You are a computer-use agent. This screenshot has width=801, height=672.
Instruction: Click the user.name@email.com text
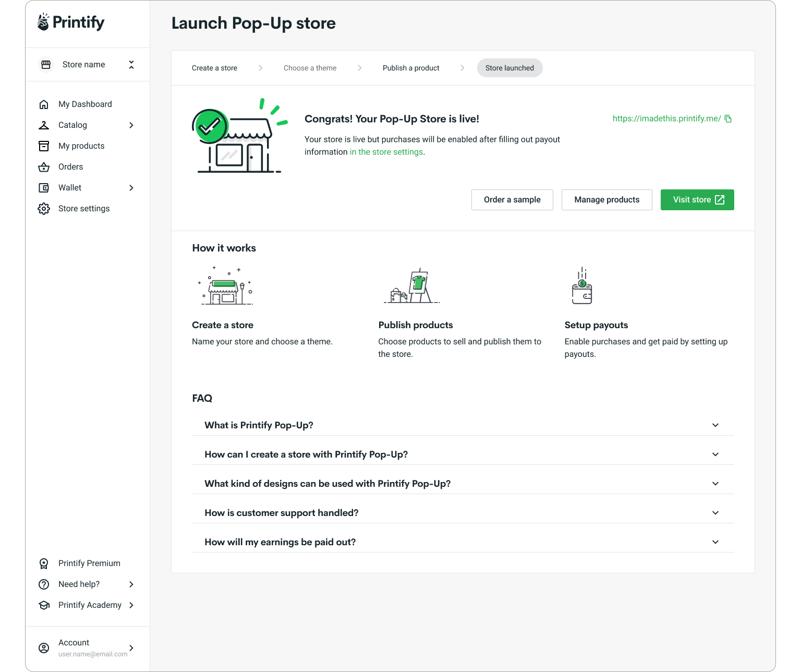point(93,654)
